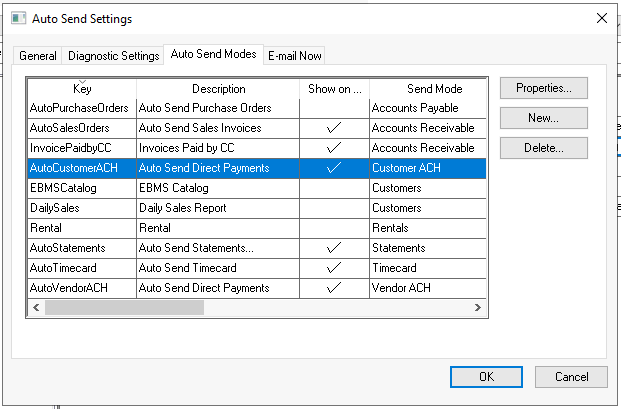This screenshot has height=409, width=621.
Task: Open the Diagnostic Settings tab
Action: click(113, 56)
